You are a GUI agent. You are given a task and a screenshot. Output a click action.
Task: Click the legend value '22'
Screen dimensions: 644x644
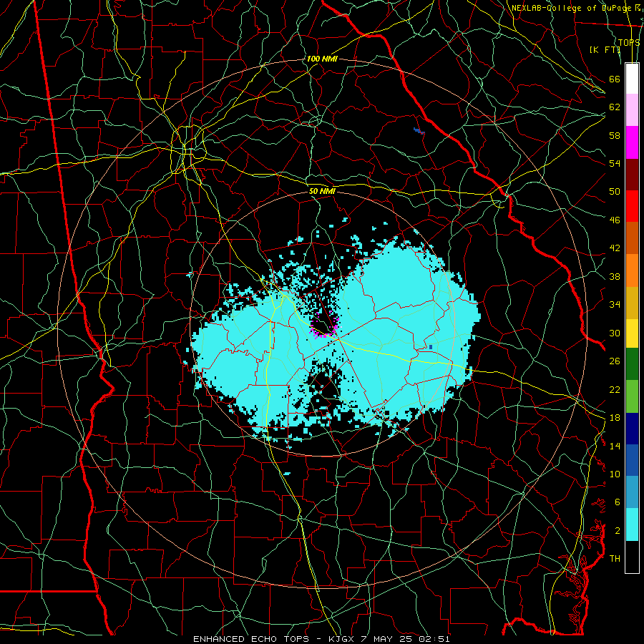(615, 389)
